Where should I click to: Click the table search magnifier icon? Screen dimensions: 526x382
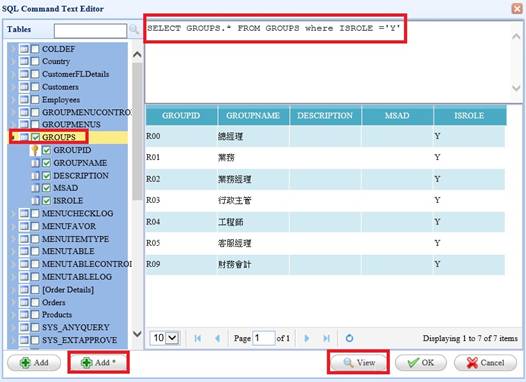point(134,30)
